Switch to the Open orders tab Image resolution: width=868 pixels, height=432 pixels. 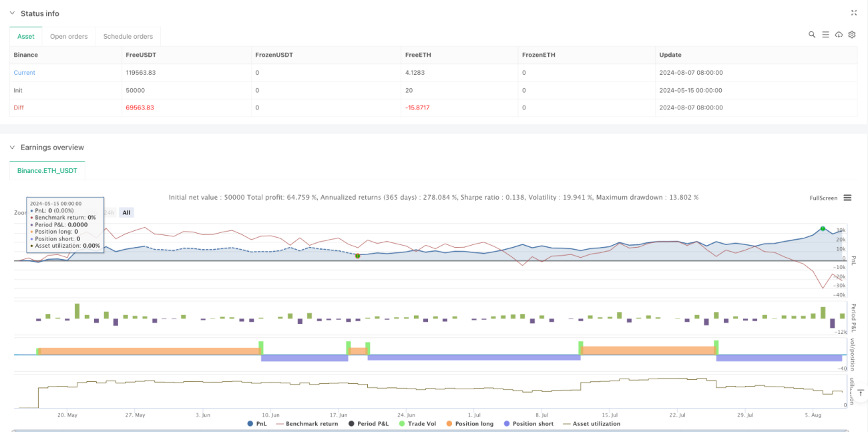click(x=69, y=36)
